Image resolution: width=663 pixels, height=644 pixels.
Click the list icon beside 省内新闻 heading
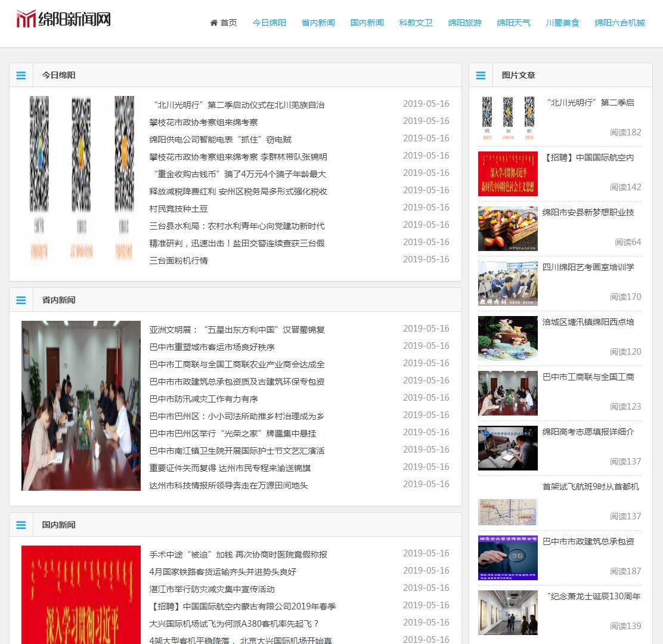pos(21,300)
